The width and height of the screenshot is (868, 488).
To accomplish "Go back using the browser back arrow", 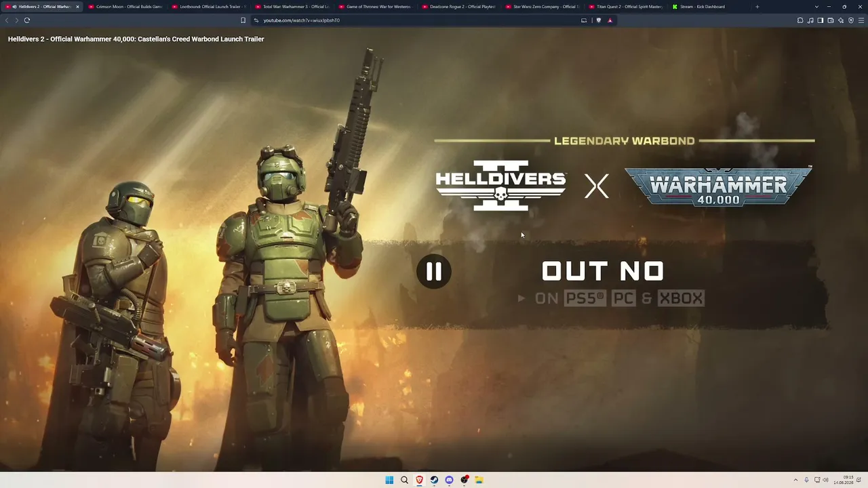I will [x=7, y=20].
